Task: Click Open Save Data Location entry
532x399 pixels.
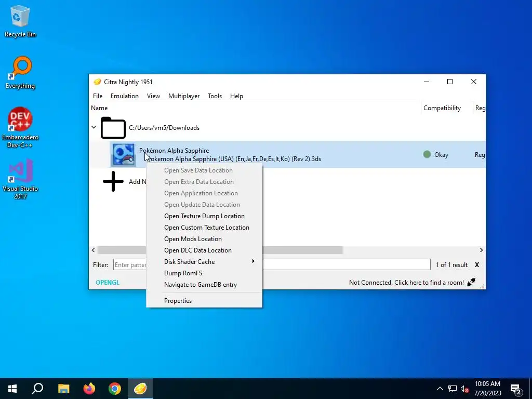Action: point(204,170)
